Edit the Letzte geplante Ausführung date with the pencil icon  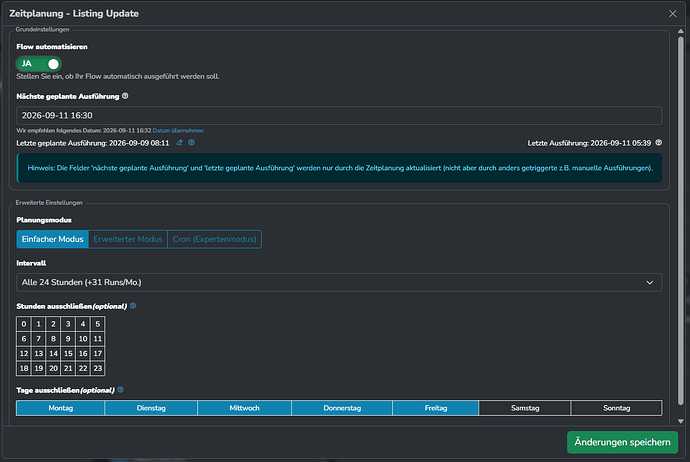tap(180, 143)
